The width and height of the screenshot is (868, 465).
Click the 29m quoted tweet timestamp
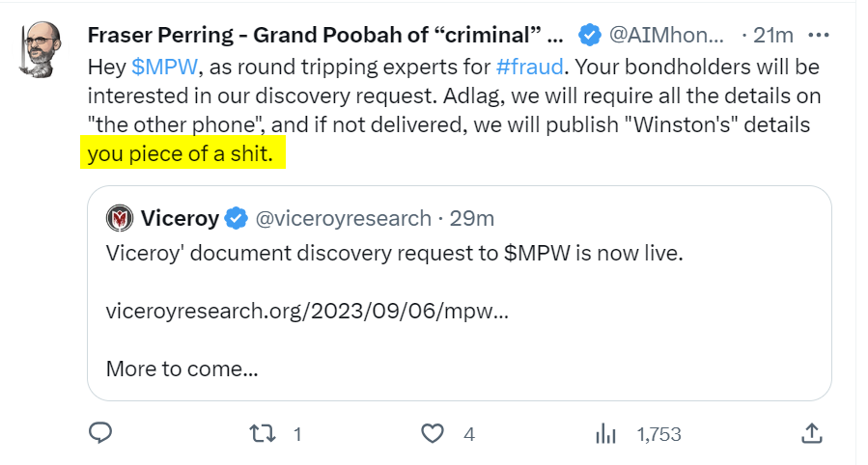point(472,218)
